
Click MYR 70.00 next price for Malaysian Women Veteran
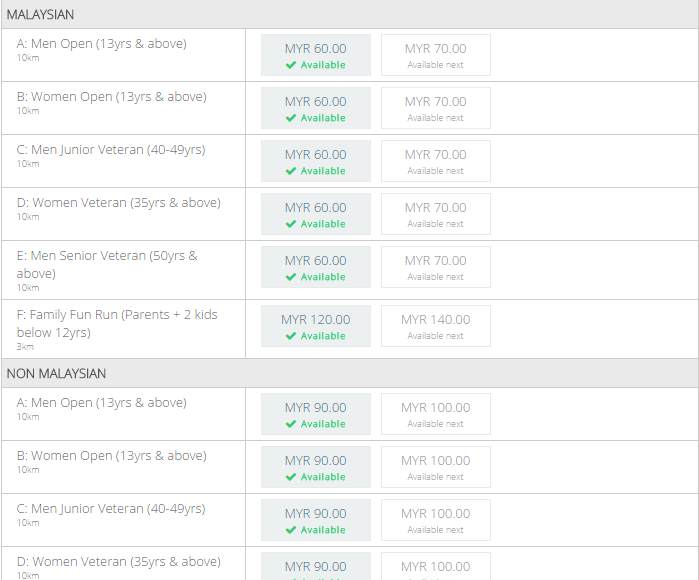(x=436, y=214)
